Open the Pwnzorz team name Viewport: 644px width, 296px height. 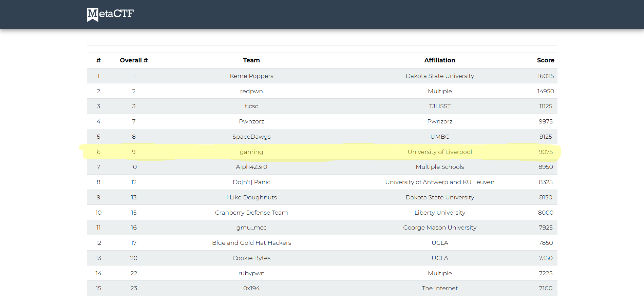click(251, 121)
